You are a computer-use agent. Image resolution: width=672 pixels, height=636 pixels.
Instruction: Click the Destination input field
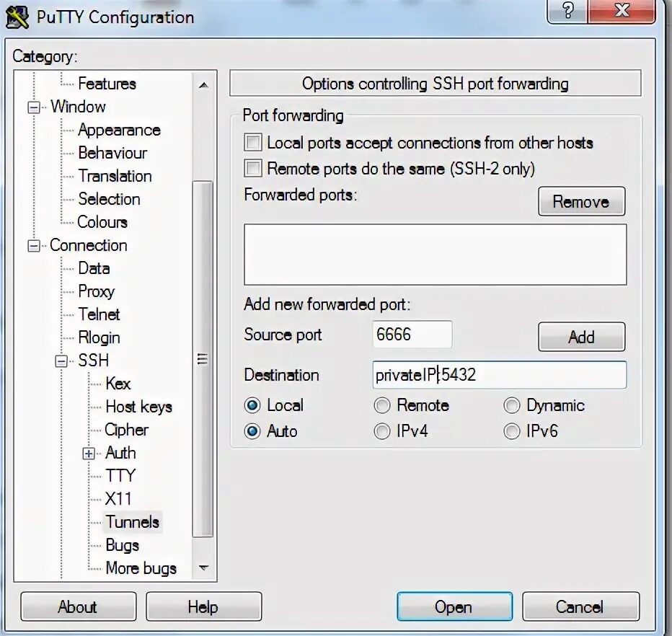coord(499,375)
